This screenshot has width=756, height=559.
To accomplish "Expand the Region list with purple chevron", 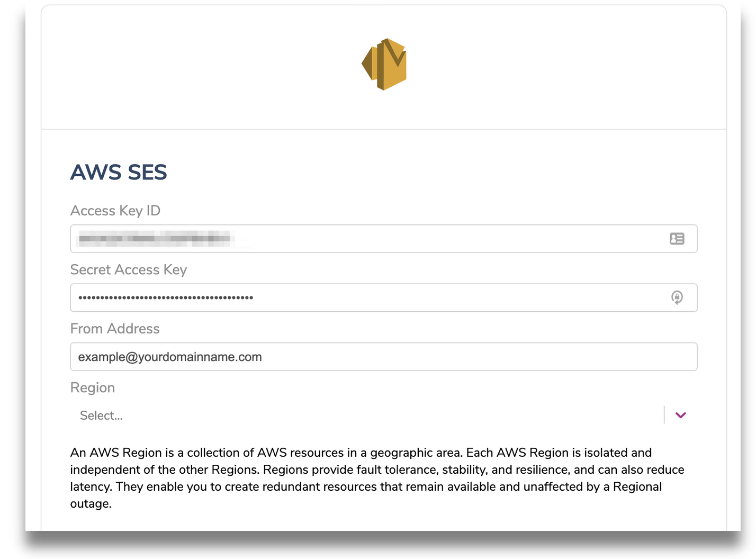I will click(x=681, y=415).
